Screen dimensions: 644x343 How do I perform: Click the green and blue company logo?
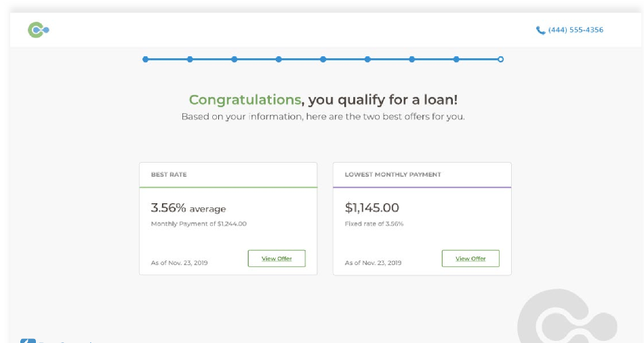pyautogui.click(x=38, y=30)
